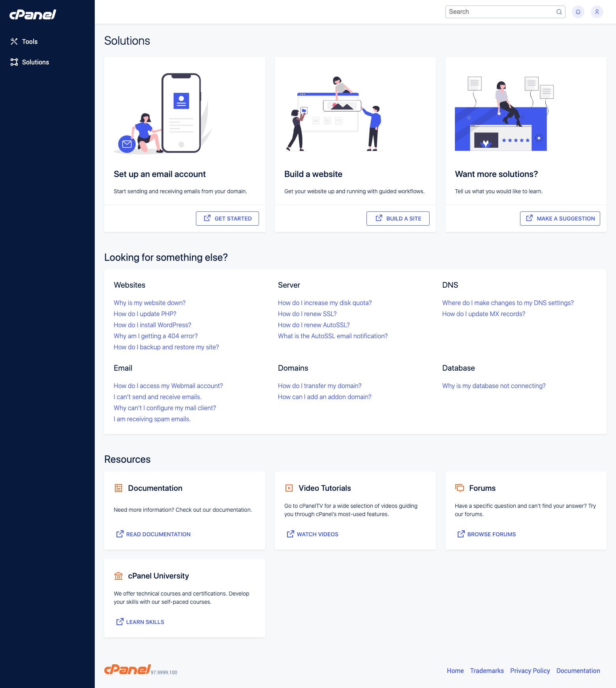Click the cPanel logo in sidebar
Image resolution: width=616 pixels, height=688 pixels.
click(x=33, y=15)
